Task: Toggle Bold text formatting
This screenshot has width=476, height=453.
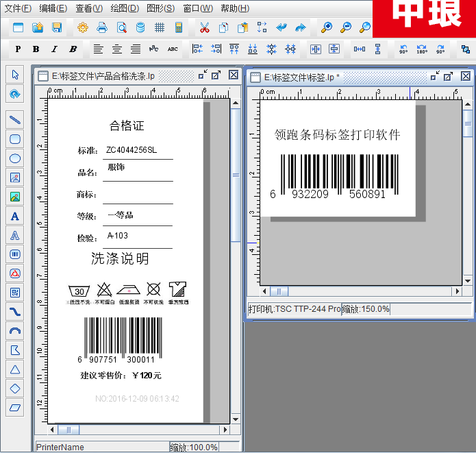Action: pyautogui.click(x=36, y=49)
